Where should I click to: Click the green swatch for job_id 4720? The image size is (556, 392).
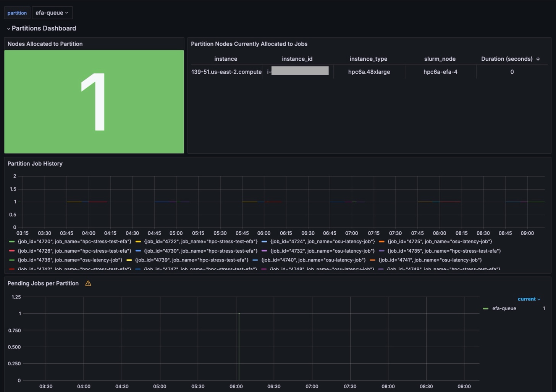[x=12, y=242]
